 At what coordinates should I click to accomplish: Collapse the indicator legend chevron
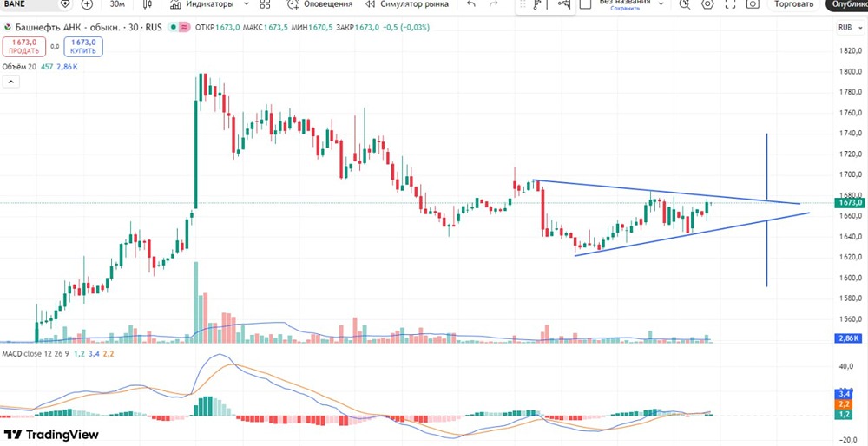point(11,82)
